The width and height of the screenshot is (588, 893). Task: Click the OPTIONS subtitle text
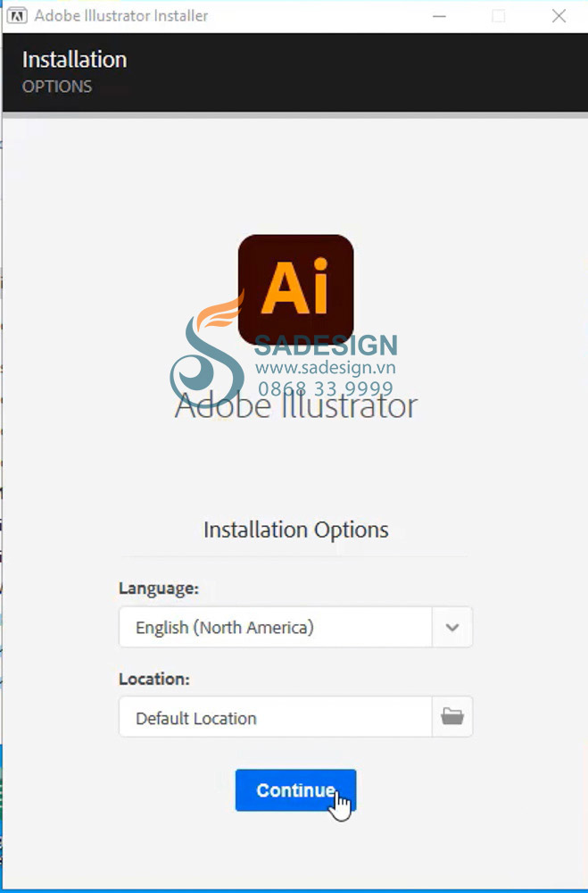(57, 87)
